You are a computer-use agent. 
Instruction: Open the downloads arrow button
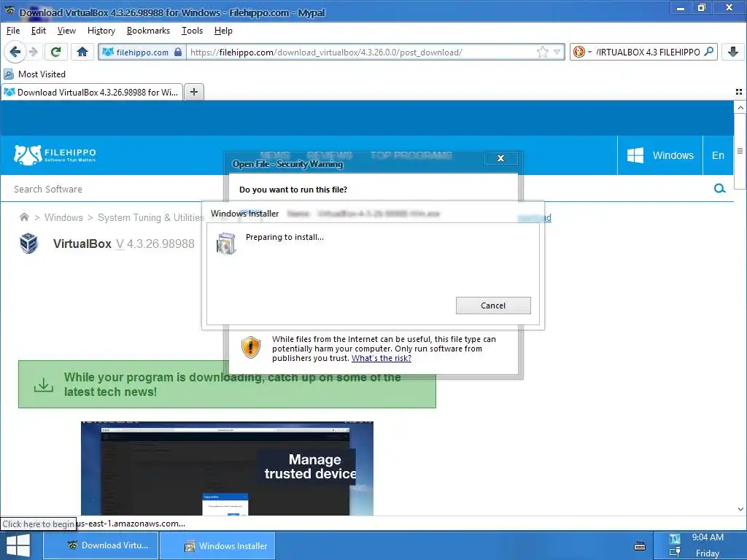(732, 52)
